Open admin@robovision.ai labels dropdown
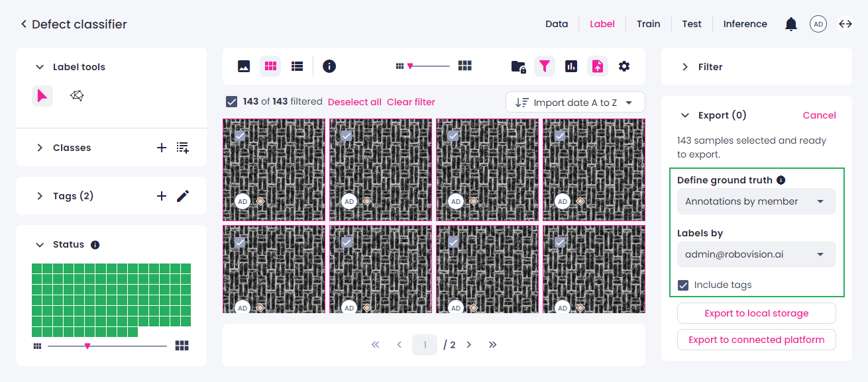The image size is (868, 382). pos(756,254)
